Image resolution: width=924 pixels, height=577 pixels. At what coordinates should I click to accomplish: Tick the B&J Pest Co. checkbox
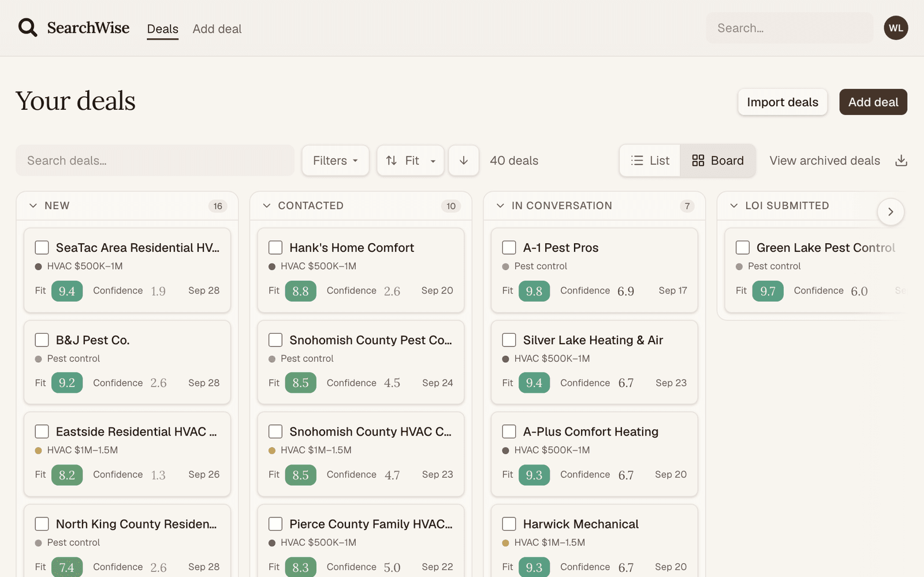pyautogui.click(x=42, y=340)
